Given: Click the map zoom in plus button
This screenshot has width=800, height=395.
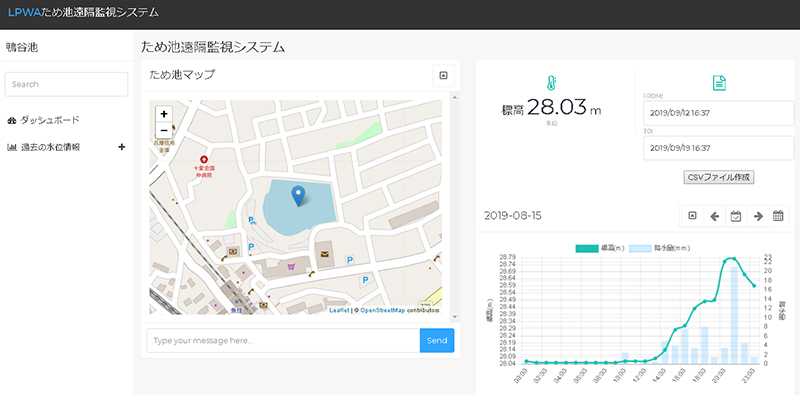Looking at the screenshot, I should click(164, 114).
